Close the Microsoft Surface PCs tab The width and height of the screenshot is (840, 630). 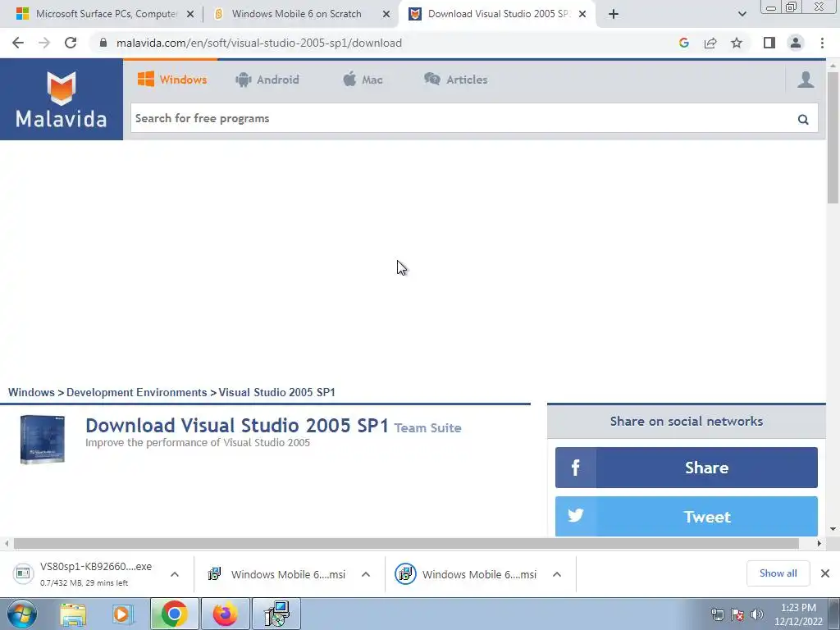(x=190, y=14)
